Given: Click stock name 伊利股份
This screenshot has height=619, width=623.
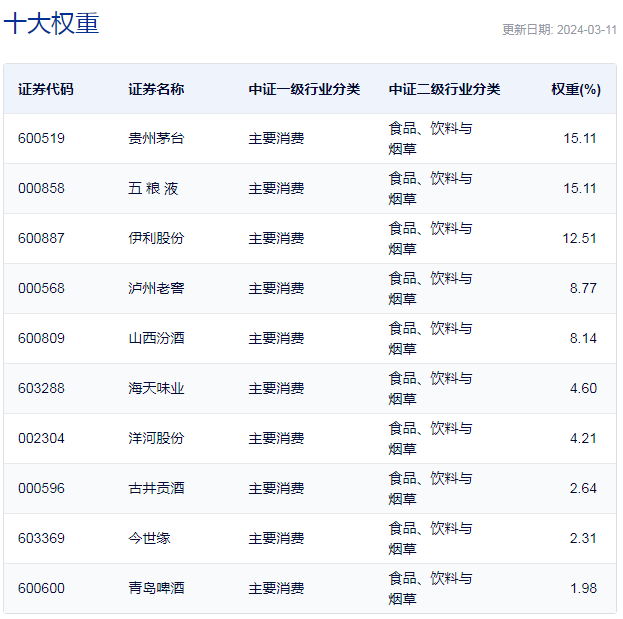Looking at the screenshot, I should [156, 238].
